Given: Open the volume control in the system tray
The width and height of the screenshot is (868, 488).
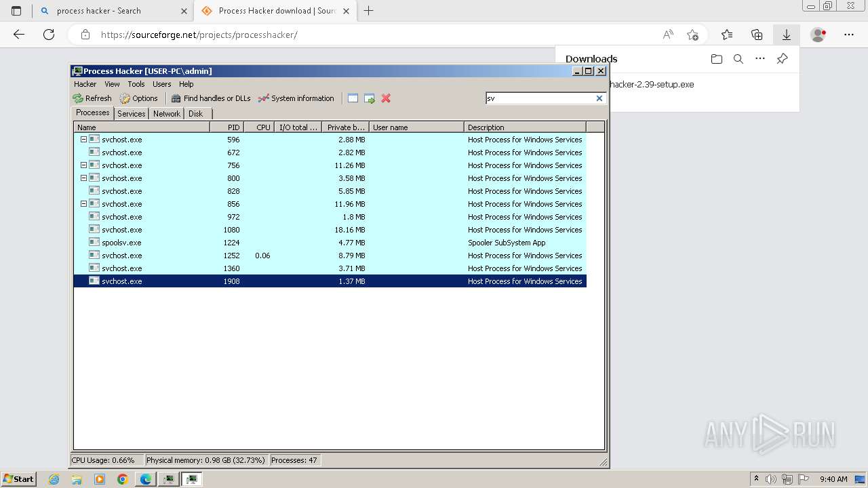Looking at the screenshot, I should pos(771,479).
